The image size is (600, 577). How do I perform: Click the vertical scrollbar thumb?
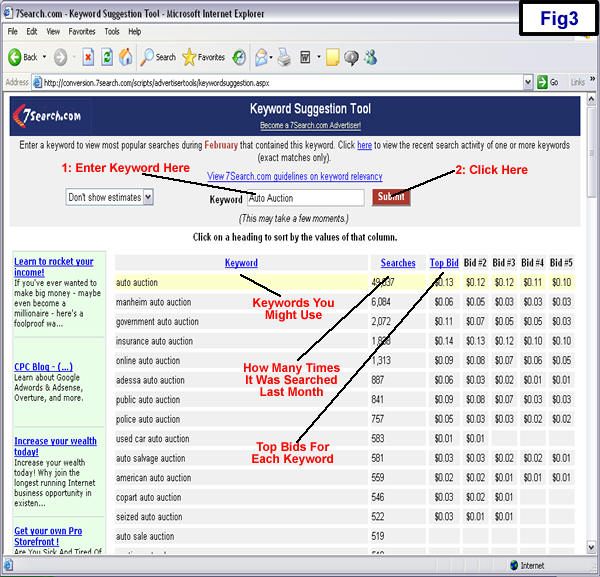(x=592, y=152)
